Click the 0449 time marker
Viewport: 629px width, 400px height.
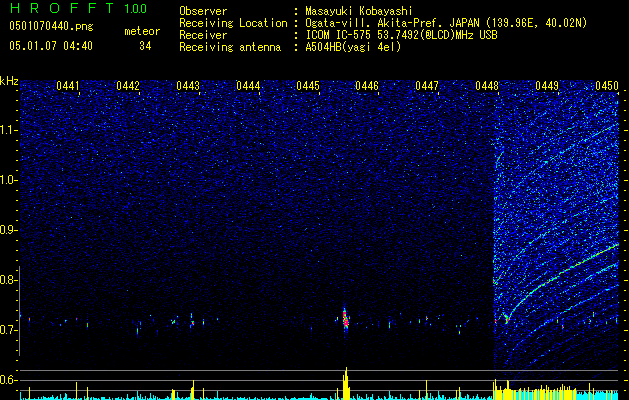point(547,86)
